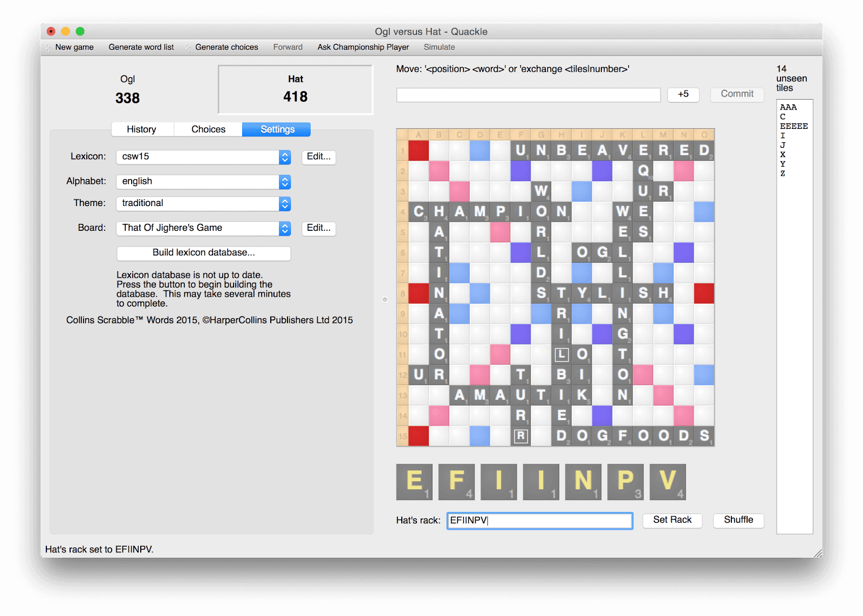Click Commit to submit the move
Image resolution: width=863 pixels, height=616 pixels.
point(737,94)
